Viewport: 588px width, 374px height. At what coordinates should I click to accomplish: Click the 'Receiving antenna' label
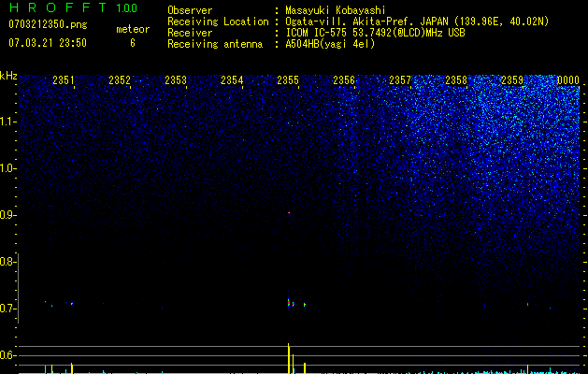(215, 44)
